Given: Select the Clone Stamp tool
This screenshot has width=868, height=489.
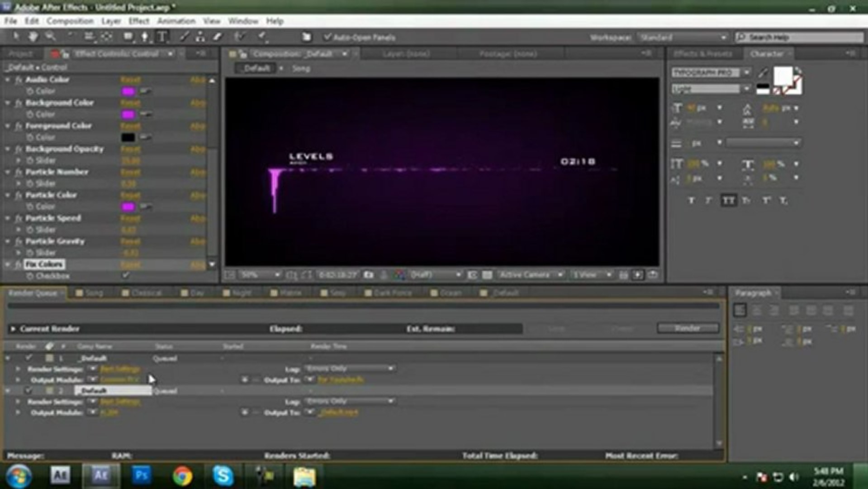Looking at the screenshot, I should coord(200,37).
